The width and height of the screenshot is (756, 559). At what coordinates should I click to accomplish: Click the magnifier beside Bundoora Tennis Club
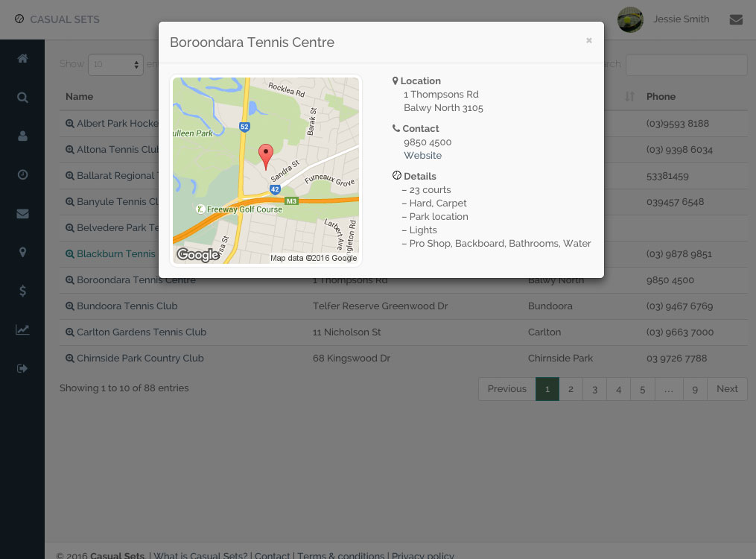pyautogui.click(x=70, y=306)
